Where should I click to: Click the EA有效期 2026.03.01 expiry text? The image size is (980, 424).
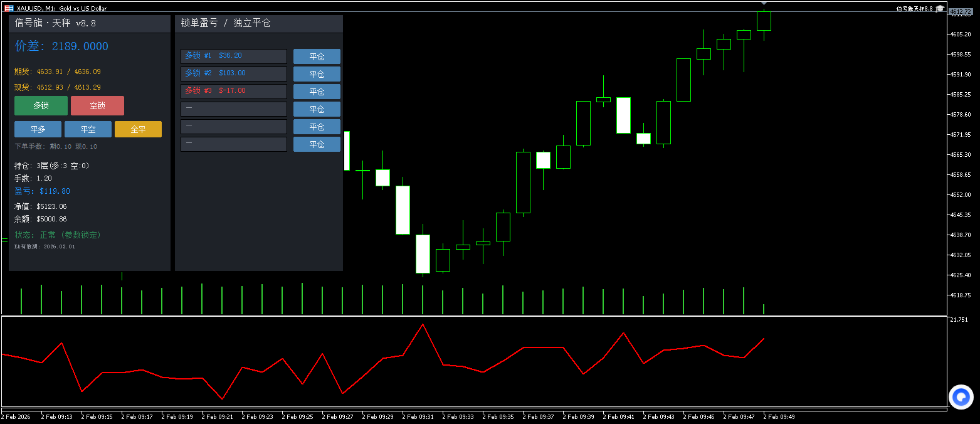[45, 246]
